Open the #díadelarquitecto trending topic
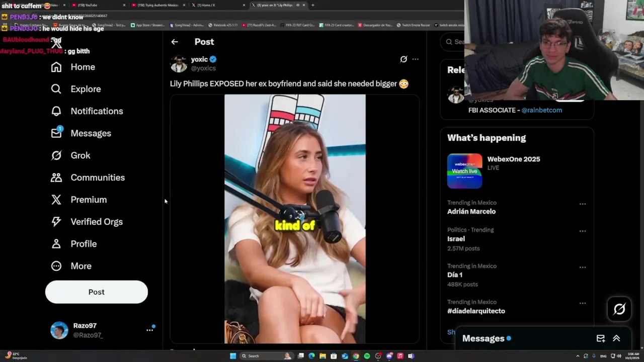This screenshot has width=644, height=362. [x=476, y=311]
